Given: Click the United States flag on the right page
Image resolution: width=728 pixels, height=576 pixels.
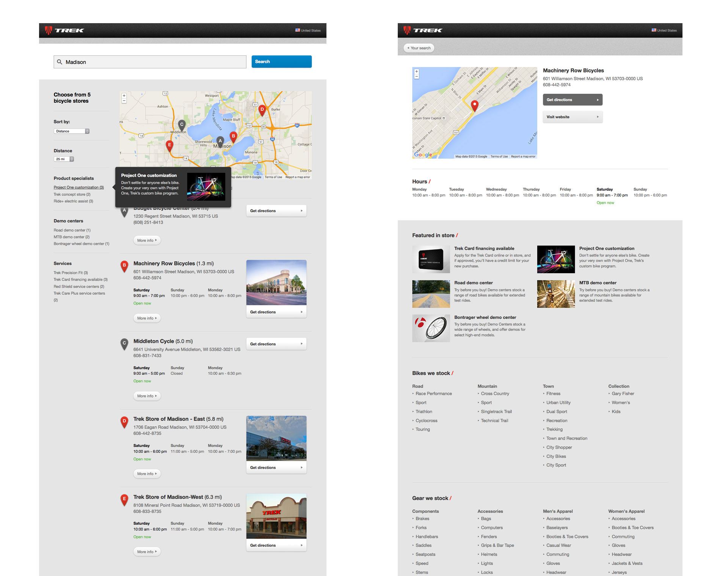Looking at the screenshot, I should 654,30.
